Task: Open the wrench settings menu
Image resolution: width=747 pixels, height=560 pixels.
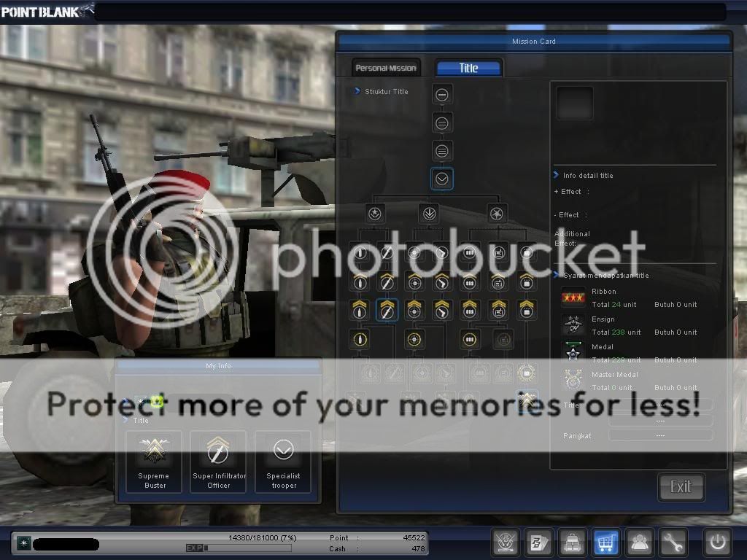Action: [673, 542]
